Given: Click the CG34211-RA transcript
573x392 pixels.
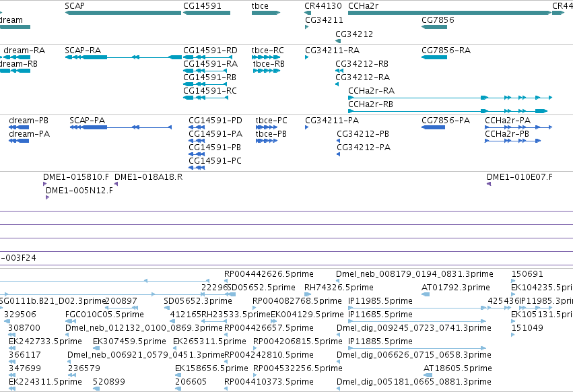Looking at the screenshot, I should click(x=307, y=57).
